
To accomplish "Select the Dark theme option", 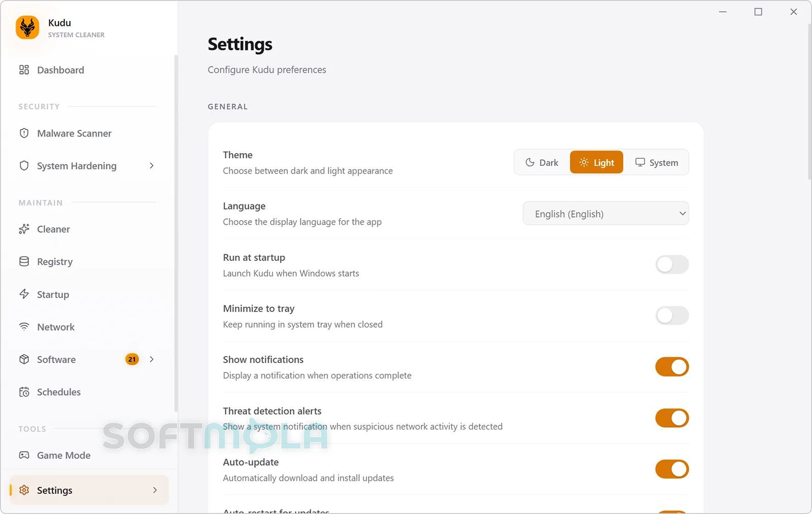I will (542, 162).
